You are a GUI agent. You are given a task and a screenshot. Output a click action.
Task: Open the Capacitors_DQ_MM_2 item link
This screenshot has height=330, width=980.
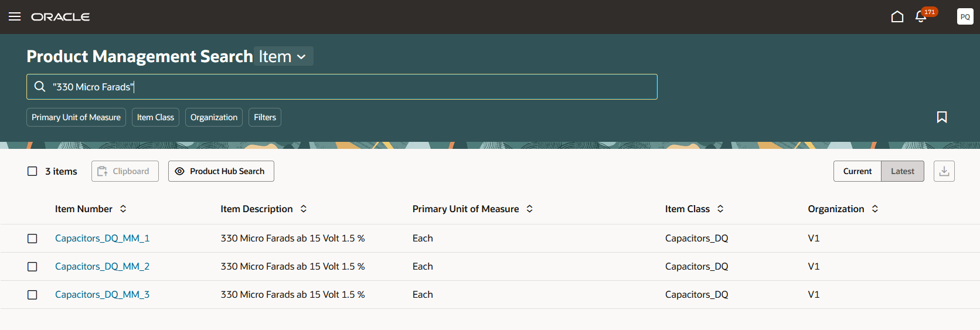(x=102, y=266)
